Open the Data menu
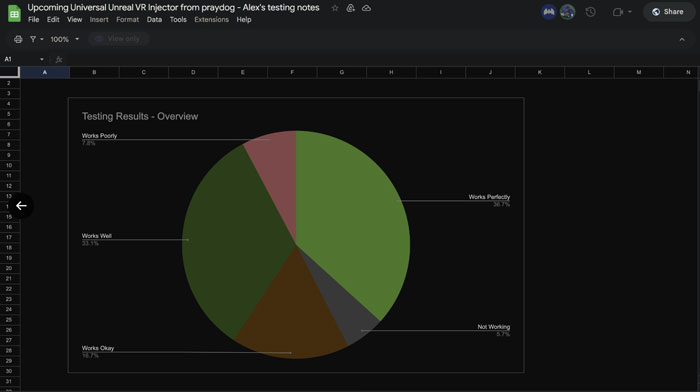This screenshot has height=392, width=700. [x=154, y=20]
